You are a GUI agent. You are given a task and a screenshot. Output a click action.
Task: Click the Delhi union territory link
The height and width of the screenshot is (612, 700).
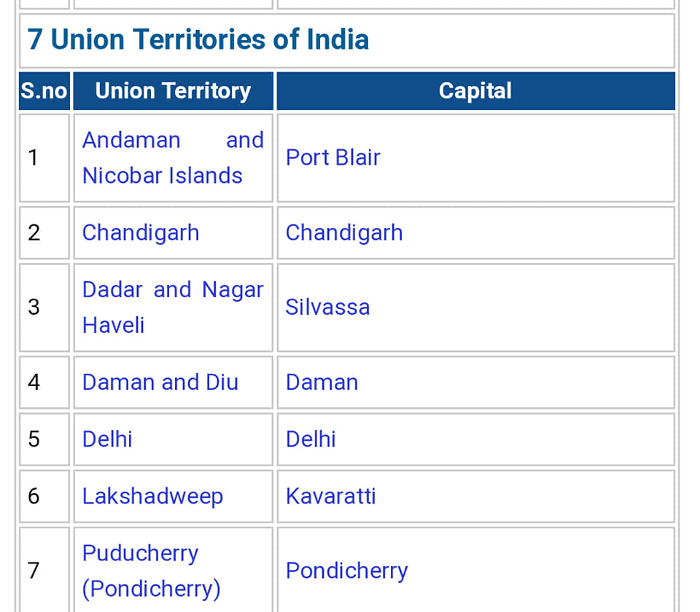[108, 439]
